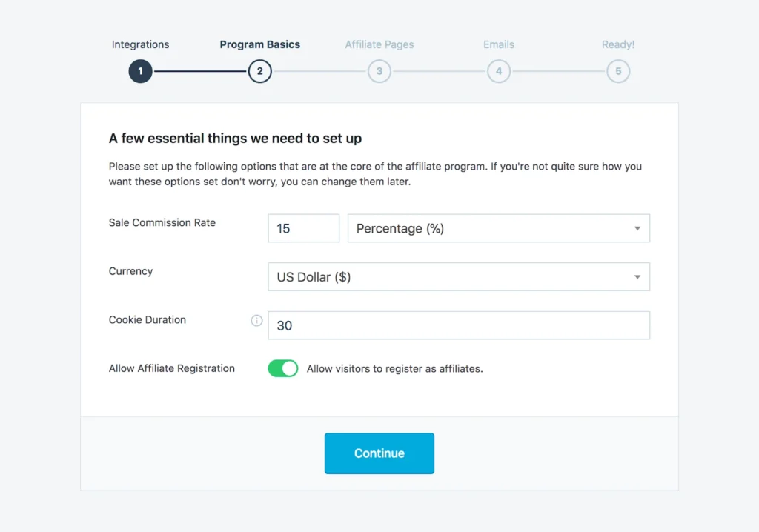759x532 pixels.
Task: Focus the Sale Commission Rate field showing 15
Action: coord(303,228)
